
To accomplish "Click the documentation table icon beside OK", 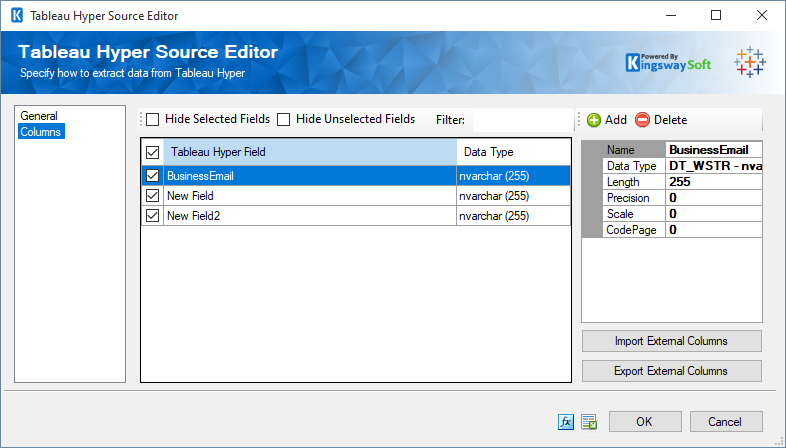I will click(590, 422).
